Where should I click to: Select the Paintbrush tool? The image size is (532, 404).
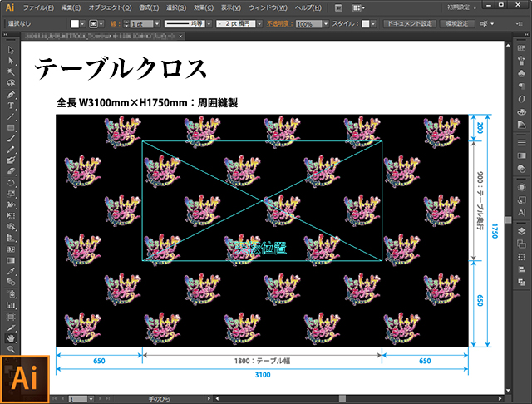(x=11, y=139)
